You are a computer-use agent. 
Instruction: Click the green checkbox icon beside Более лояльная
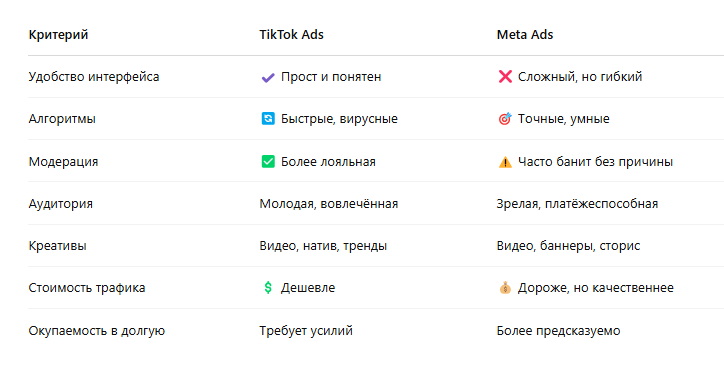tap(268, 162)
